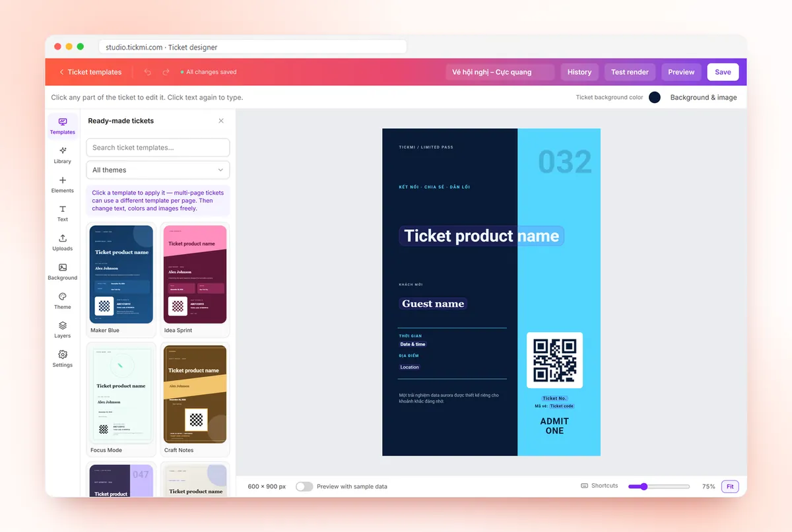This screenshot has width=792, height=532.
Task: Open Background & image options
Action: pos(704,97)
